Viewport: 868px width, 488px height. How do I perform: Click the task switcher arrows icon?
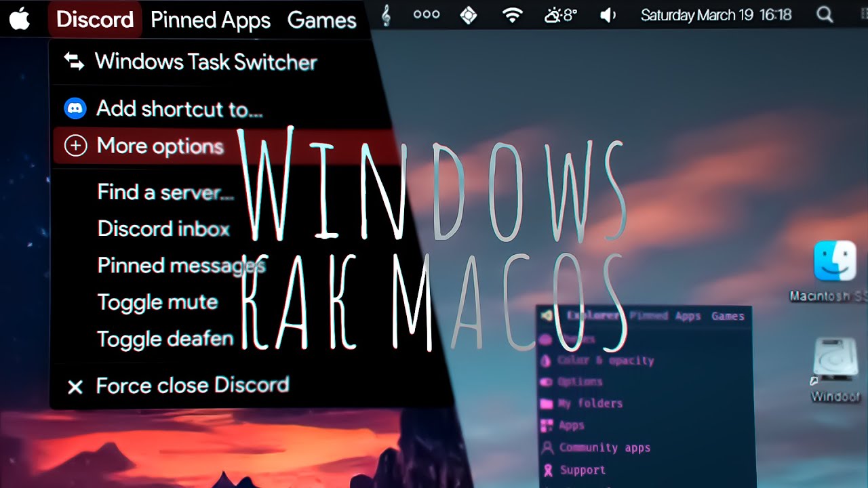tap(74, 62)
